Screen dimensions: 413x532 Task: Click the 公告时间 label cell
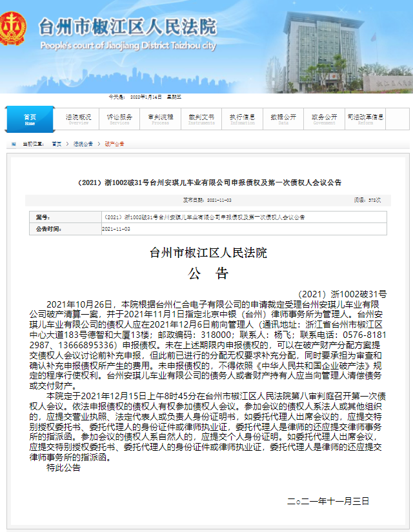[x=65, y=229]
